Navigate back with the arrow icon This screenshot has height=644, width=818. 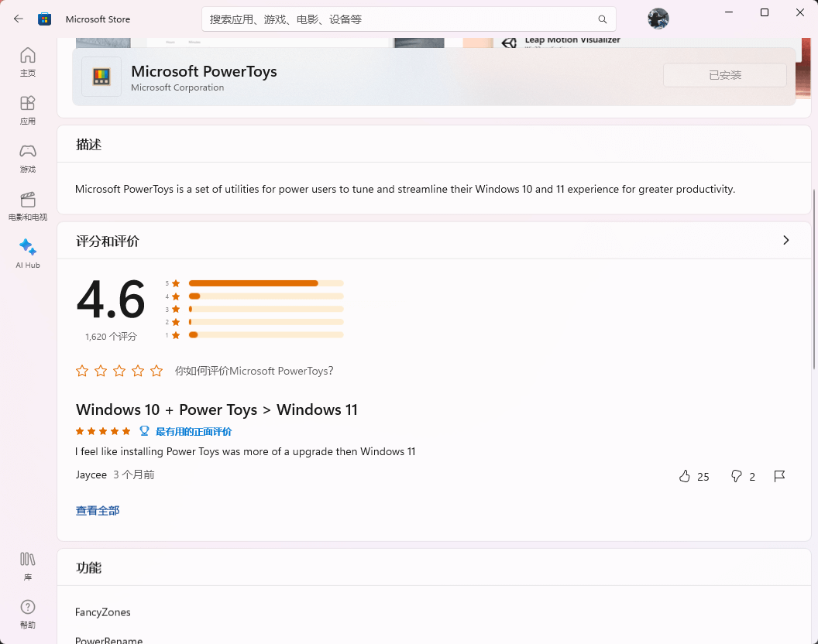(18, 19)
